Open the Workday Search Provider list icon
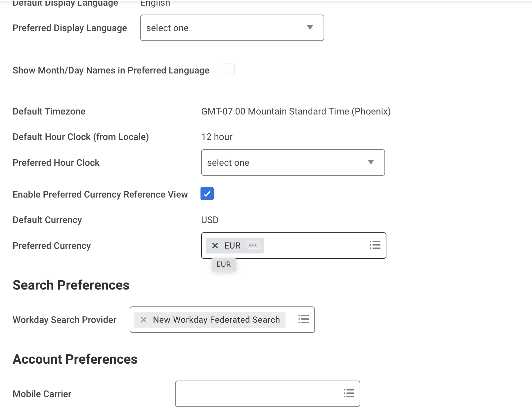This screenshot has height=411, width=532. (303, 319)
